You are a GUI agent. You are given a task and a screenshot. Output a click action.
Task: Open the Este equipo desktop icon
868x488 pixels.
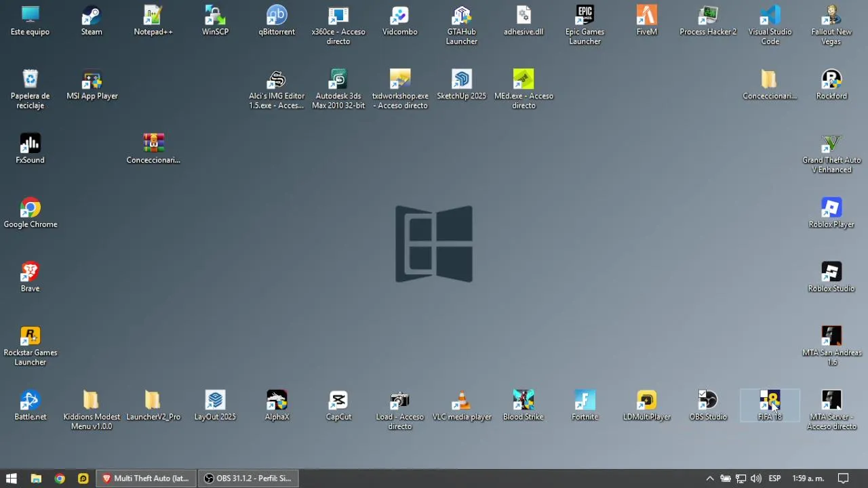click(30, 21)
